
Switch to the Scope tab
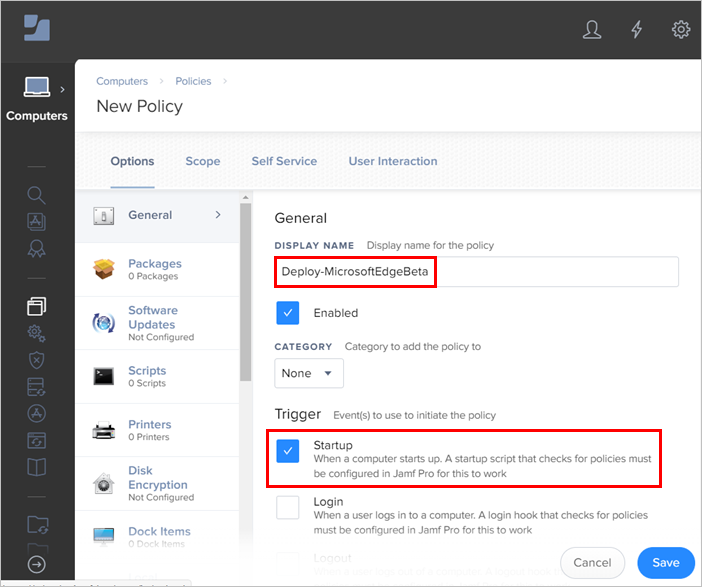click(x=202, y=161)
